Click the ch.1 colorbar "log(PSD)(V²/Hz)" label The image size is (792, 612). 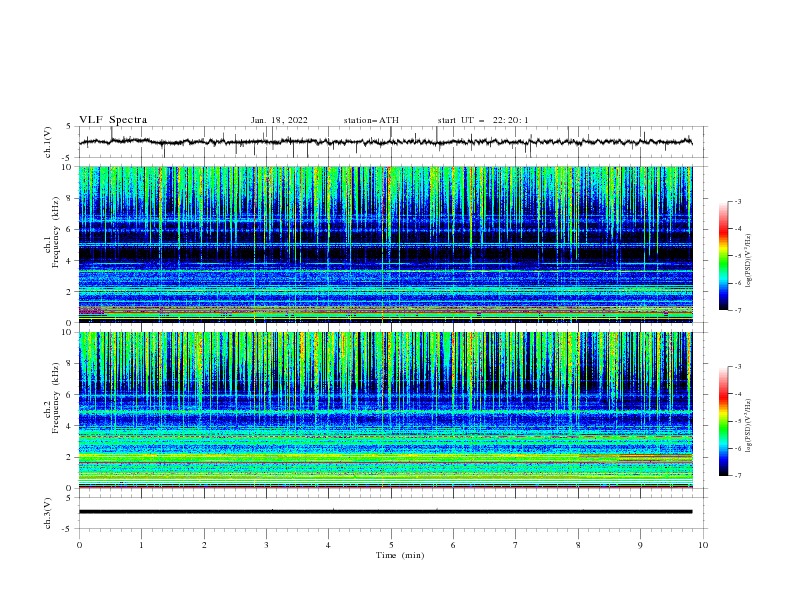point(749,261)
